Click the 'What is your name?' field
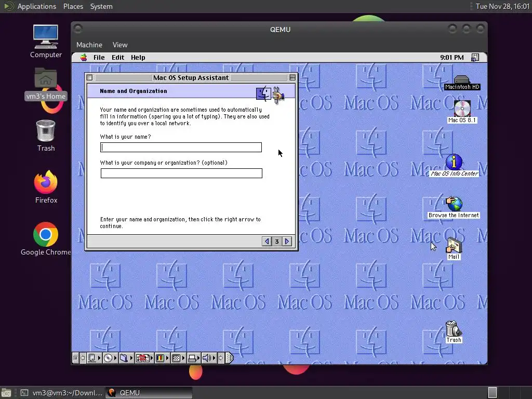 [181, 147]
